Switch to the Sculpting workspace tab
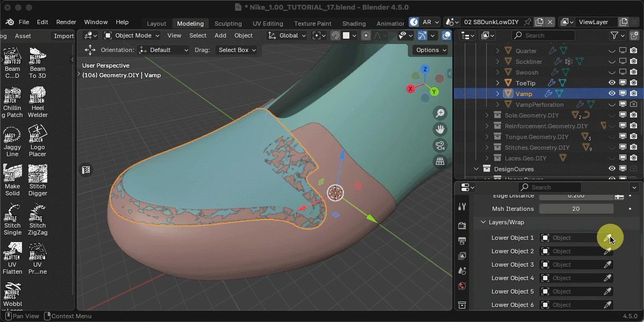644x322 pixels. (x=228, y=24)
